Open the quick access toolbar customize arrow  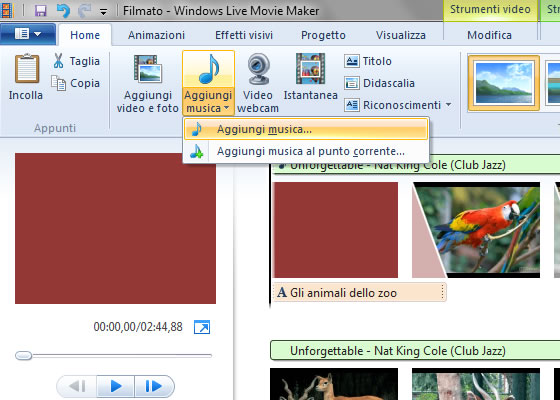pos(104,12)
